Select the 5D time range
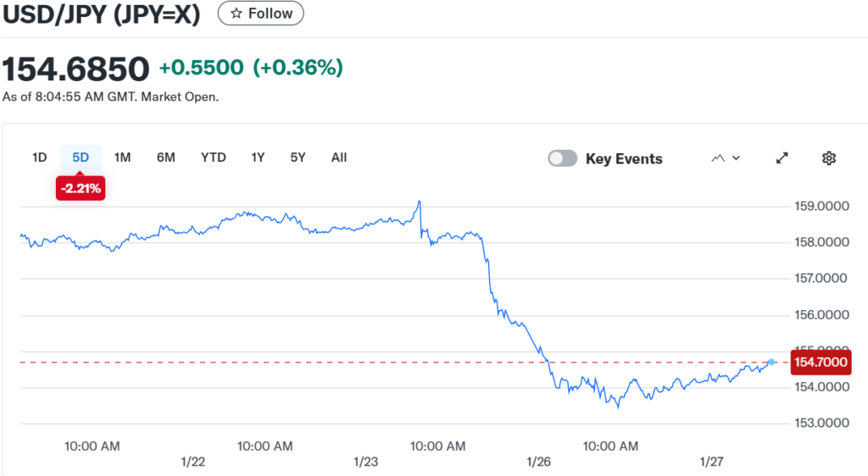 pyautogui.click(x=81, y=158)
